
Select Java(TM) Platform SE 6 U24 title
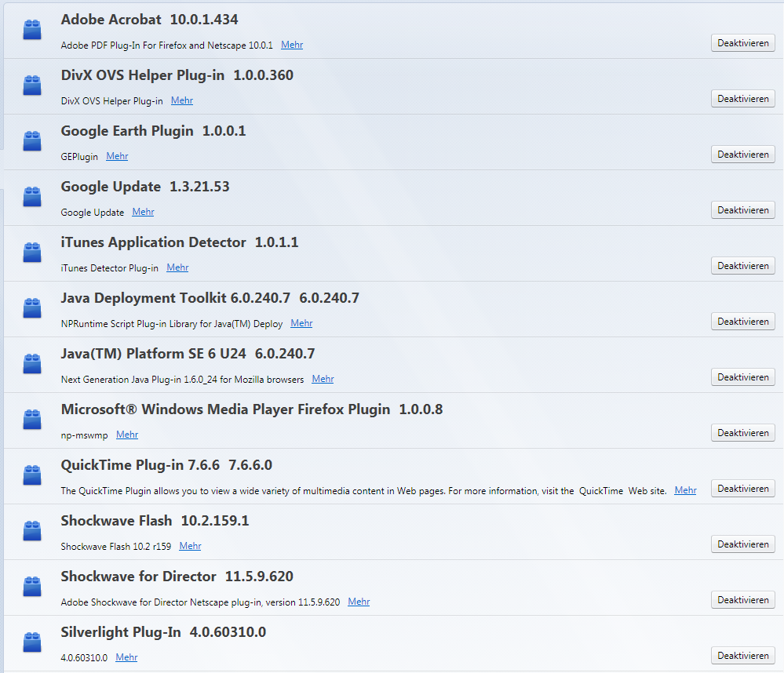click(x=188, y=354)
